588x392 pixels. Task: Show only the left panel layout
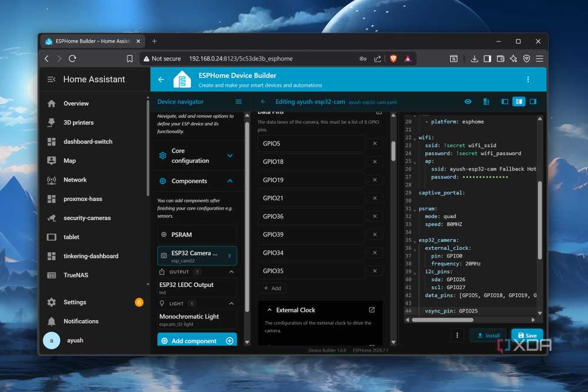click(x=505, y=102)
